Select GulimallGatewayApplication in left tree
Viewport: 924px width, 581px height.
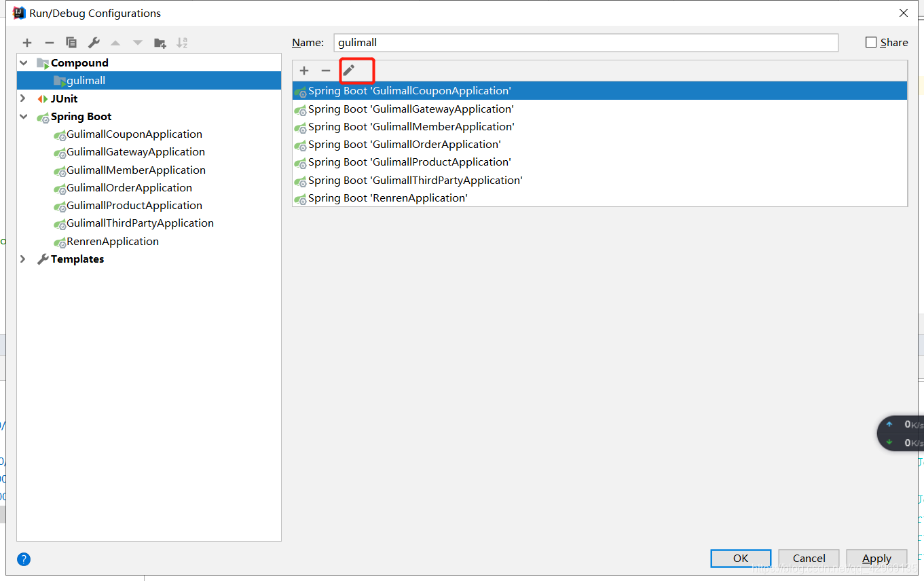pos(136,152)
